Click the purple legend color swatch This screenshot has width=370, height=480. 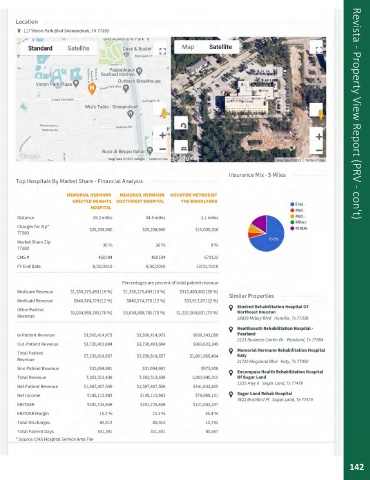point(292,228)
